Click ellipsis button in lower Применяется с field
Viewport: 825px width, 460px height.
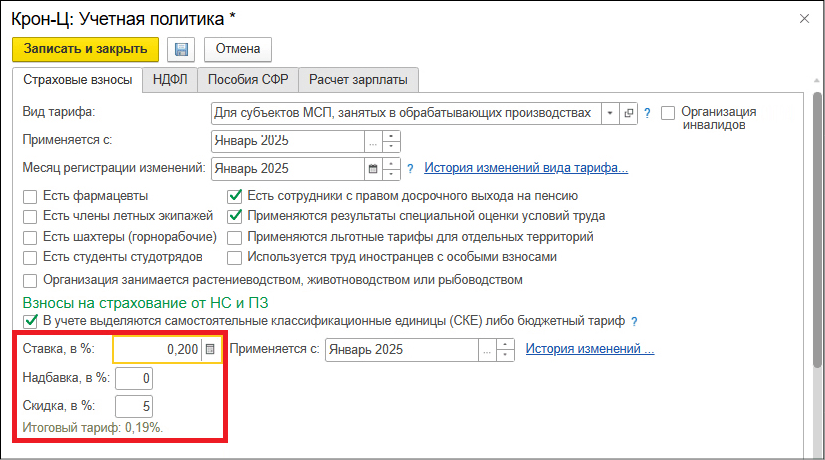(x=487, y=350)
